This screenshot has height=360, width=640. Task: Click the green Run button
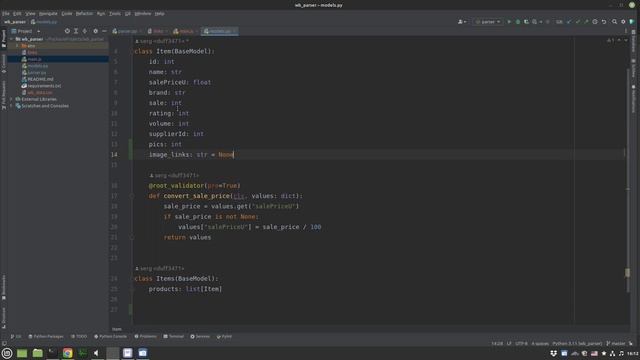[509, 22]
